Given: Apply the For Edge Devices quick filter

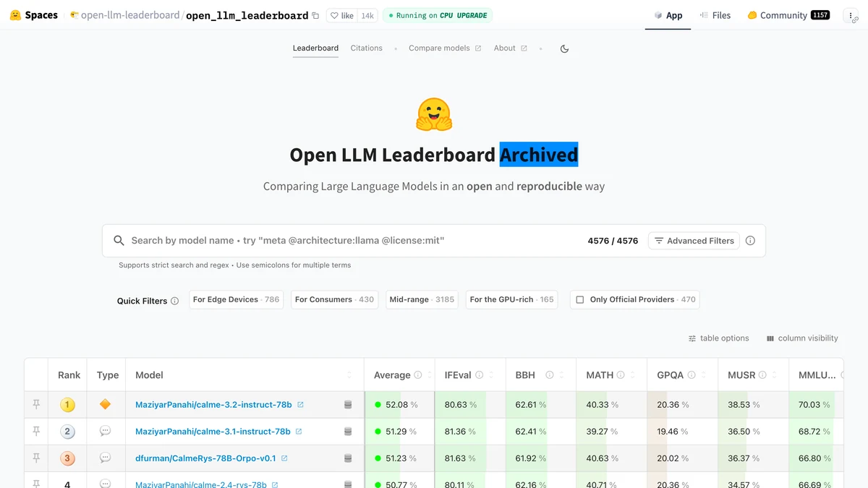Looking at the screenshot, I should pyautogui.click(x=236, y=299).
